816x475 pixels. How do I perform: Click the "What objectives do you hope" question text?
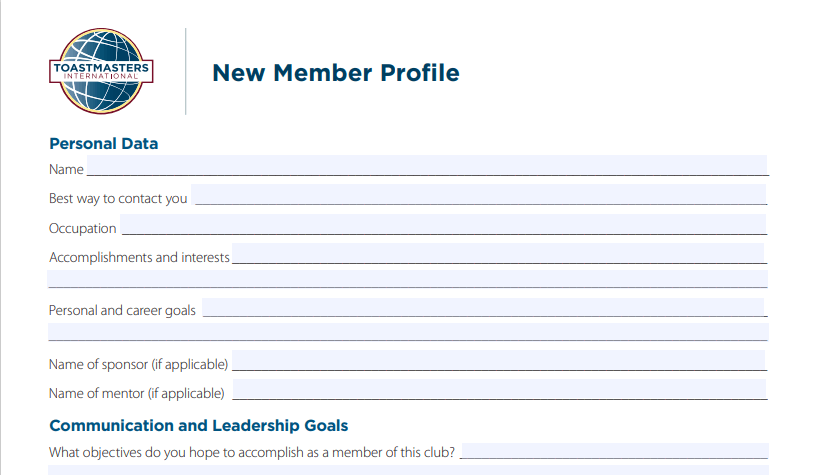coord(252,454)
